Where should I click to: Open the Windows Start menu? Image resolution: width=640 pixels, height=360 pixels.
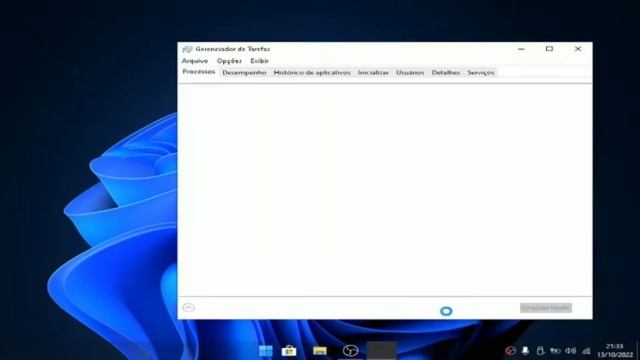point(266,351)
